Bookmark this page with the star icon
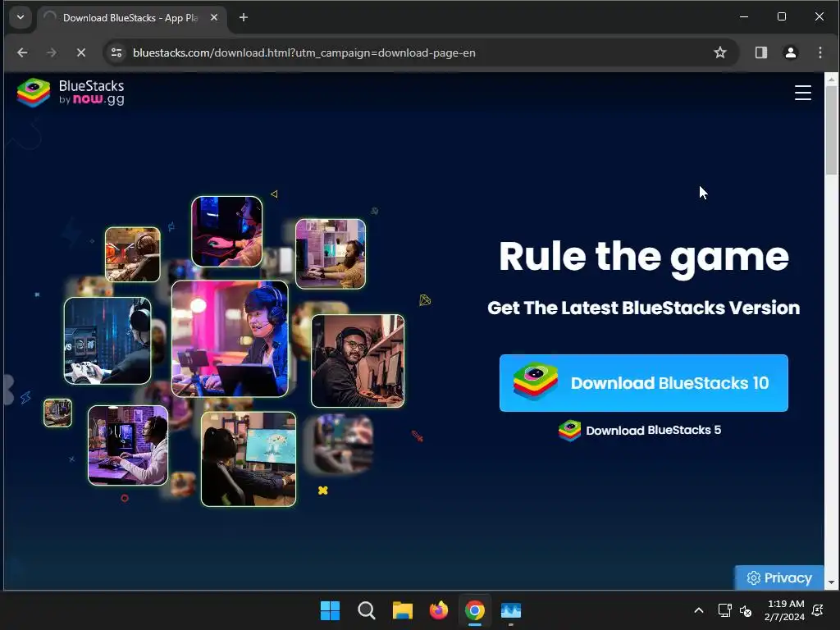Image resolution: width=840 pixels, height=630 pixels. coord(720,52)
